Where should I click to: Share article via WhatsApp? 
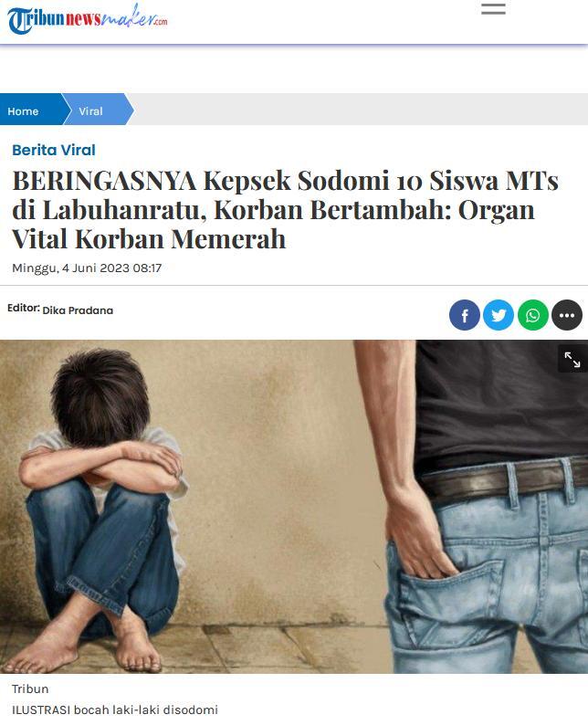coord(533,315)
